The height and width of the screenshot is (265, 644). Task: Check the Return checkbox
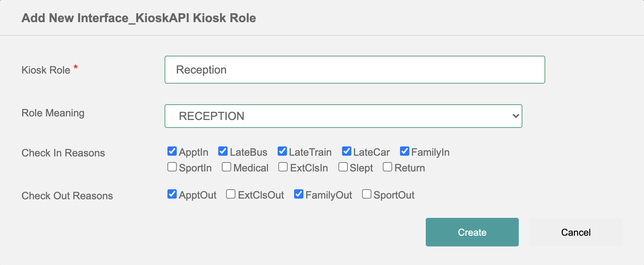[x=387, y=167]
